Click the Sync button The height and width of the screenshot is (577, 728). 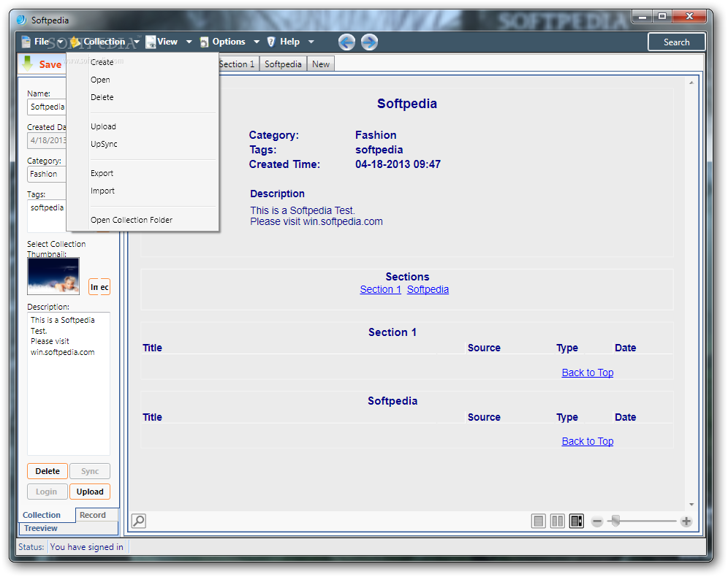click(x=90, y=471)
